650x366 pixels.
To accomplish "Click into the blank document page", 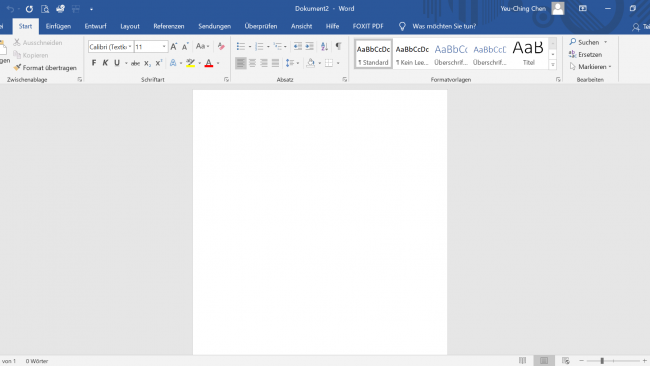I will pos(320,222).
